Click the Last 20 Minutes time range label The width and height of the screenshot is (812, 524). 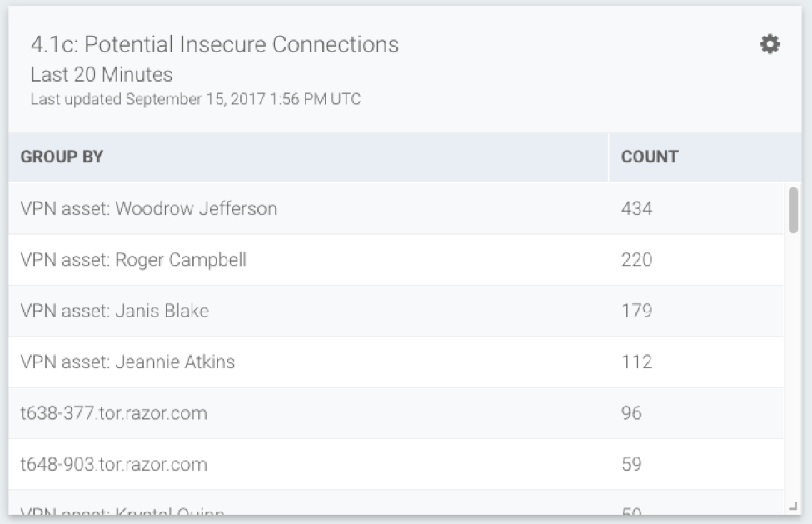102,75
